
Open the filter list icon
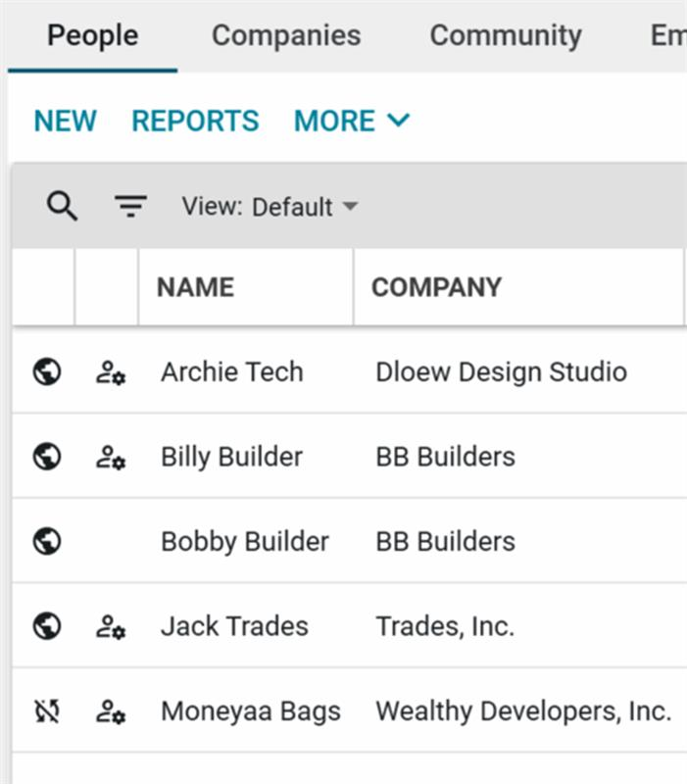[130, 207]
